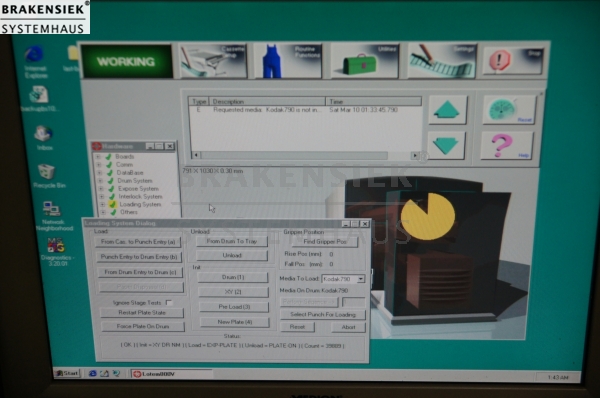Click Force Plate On Drum button
Screen dimensions: 600x398
click(142, 326)
